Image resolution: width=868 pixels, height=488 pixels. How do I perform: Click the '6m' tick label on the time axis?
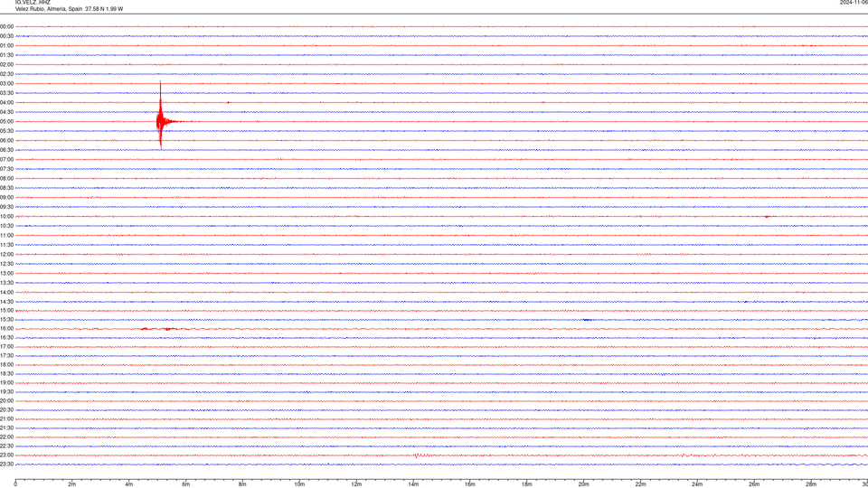pos(186,484)
